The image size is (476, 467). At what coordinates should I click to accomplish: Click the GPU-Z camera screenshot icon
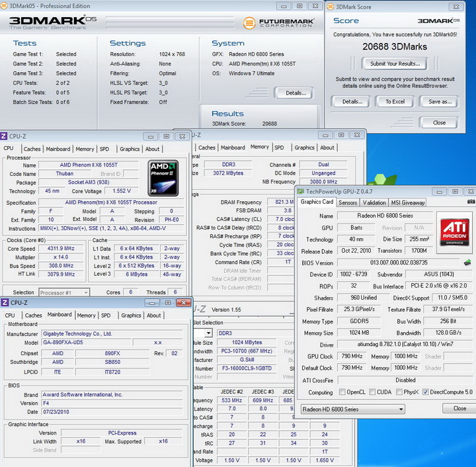click(471, 202)
